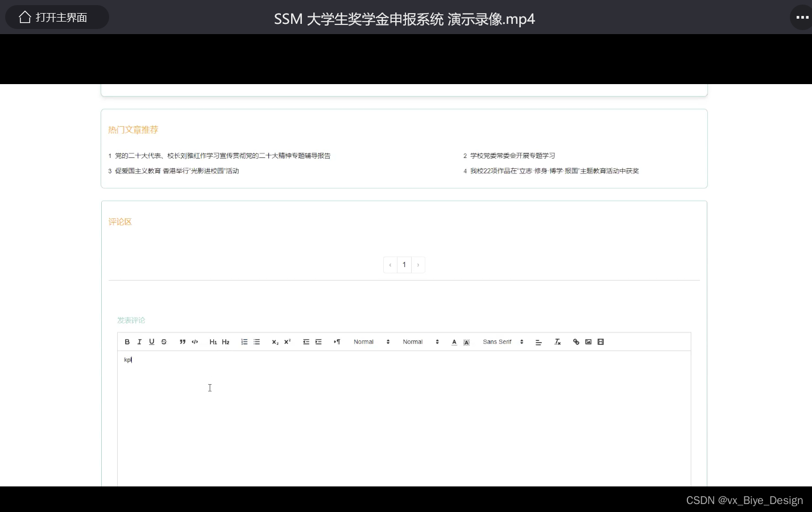812x512 pixels.
Task: Open the three-dots more menu
Action: coord(802,17)
